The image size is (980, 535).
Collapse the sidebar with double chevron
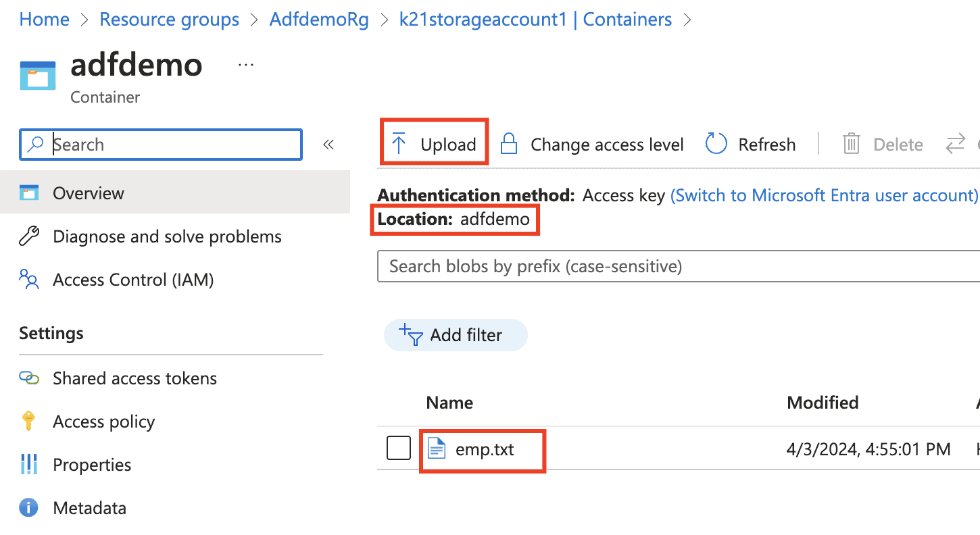click(328, 145)
